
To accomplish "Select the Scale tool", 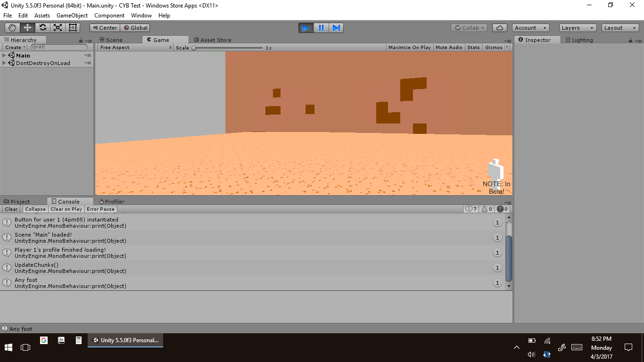I will [x=58, y=28].
